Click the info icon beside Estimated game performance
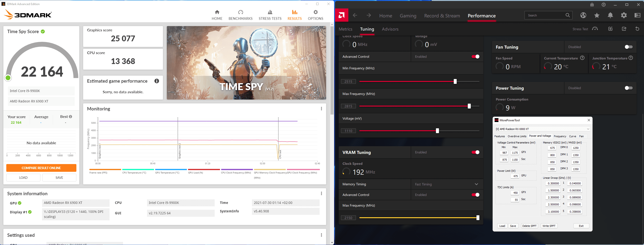 coord(157,81)
